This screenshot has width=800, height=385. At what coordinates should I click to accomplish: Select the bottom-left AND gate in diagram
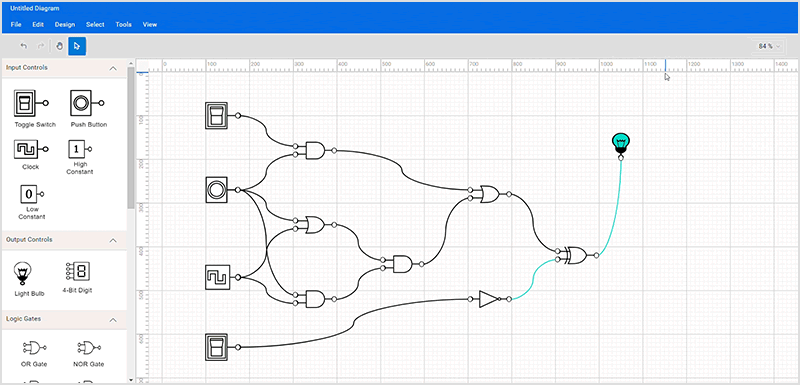click(x=315, y=299)
